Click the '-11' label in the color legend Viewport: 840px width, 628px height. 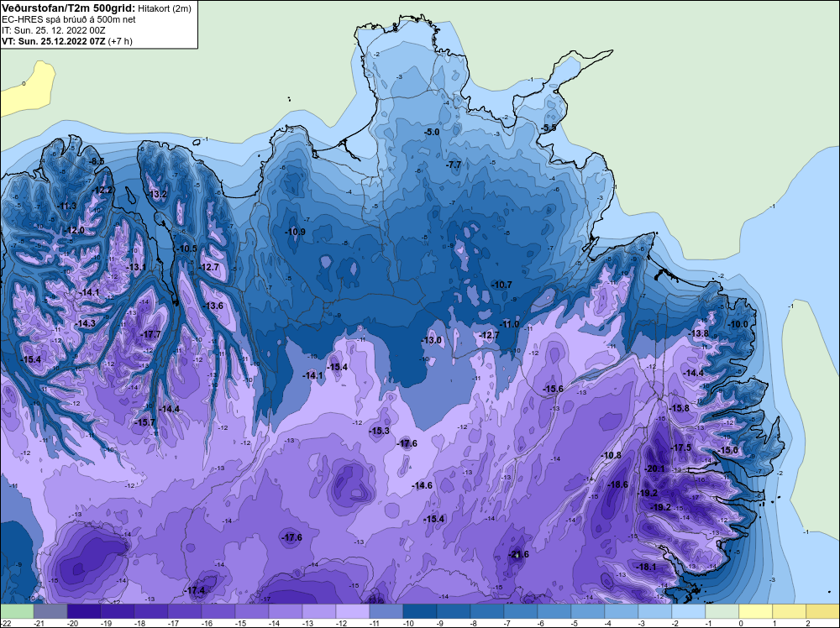click(x=375, y=623)
